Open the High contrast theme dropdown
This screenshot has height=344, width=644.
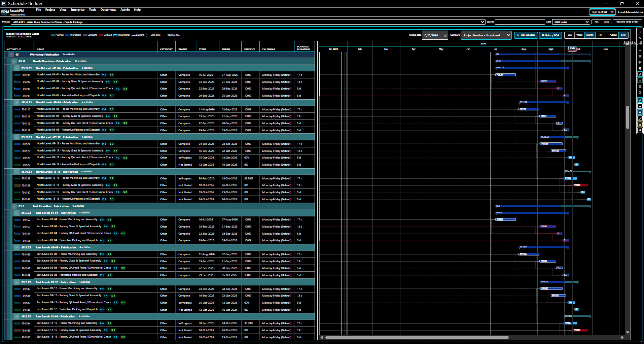pos(602,12)
